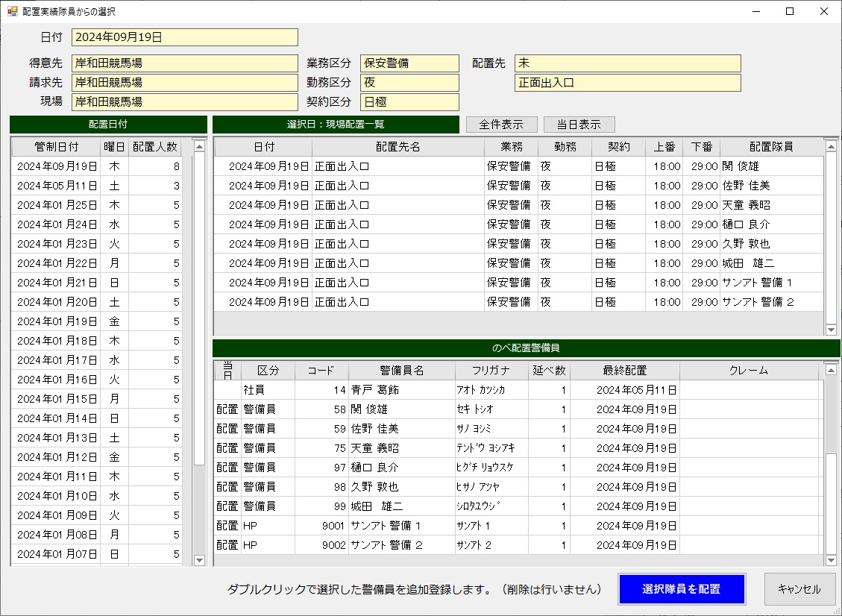The width and height of the screenshot is (842, 616).
Task: Close the 配置実績隊員からの選択 window
Action: (824, 11)
